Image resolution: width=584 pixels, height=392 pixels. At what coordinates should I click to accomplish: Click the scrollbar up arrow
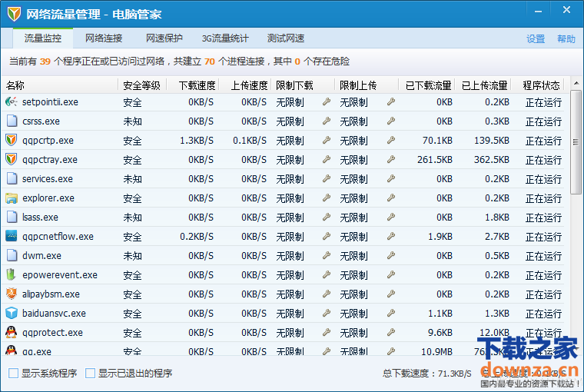[576, 83]
